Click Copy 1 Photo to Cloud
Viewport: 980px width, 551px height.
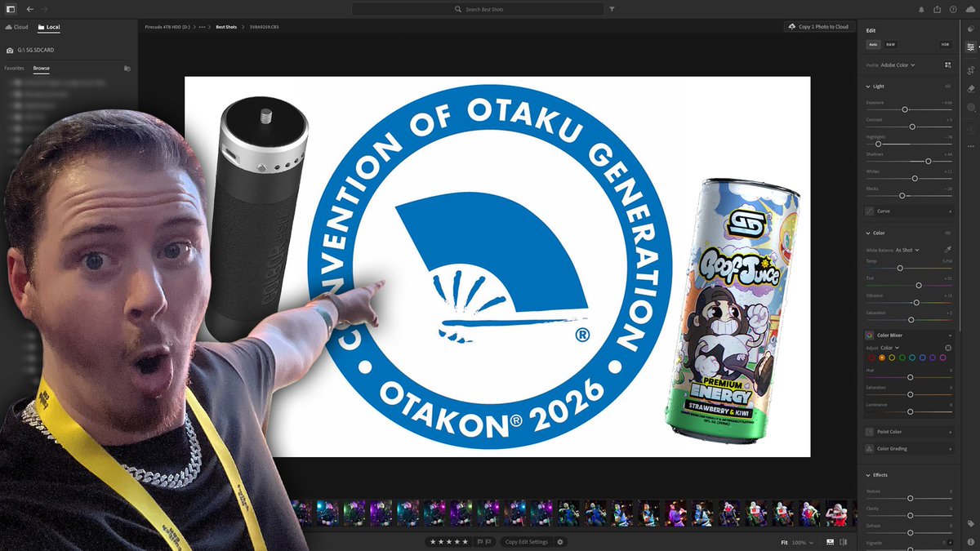(x=819, y=27)
